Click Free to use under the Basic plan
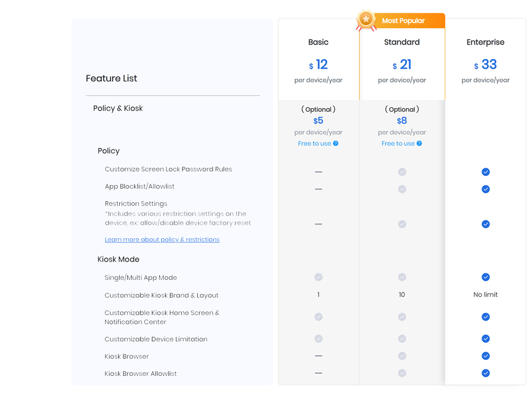This screenshot has height=393, width=532. (x=314, y=143)
